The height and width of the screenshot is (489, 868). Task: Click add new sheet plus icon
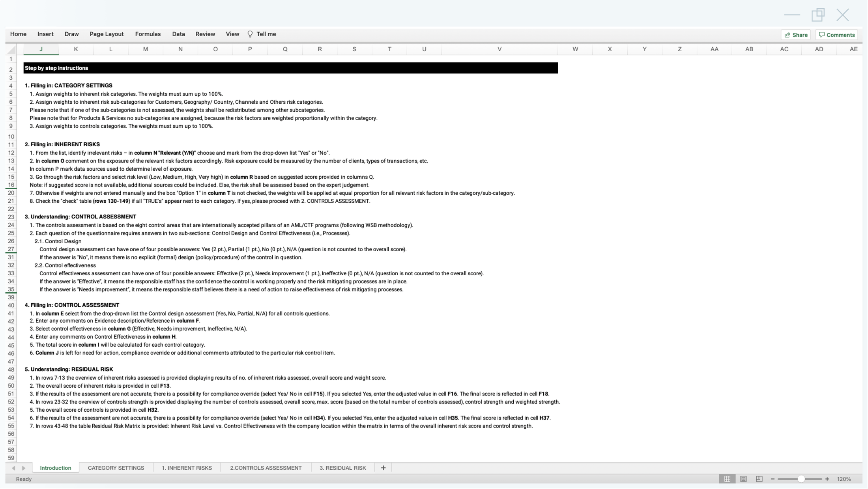[x=383, y=468]
